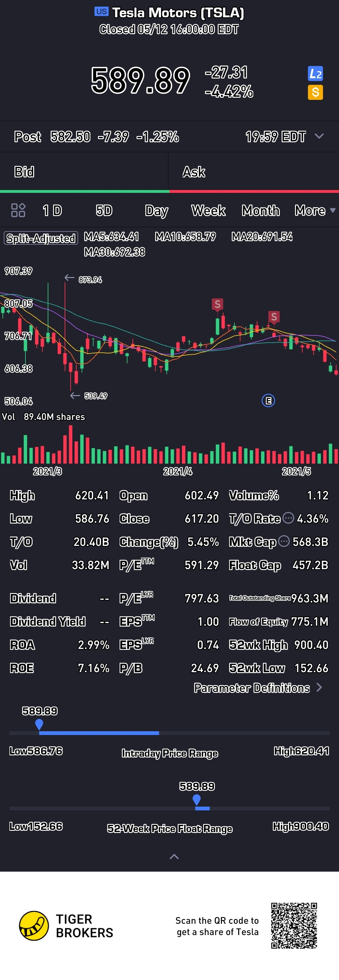Open the earnings E marker on chart
The height and width of the screenshot is (980, 339).
coord(268,400)
